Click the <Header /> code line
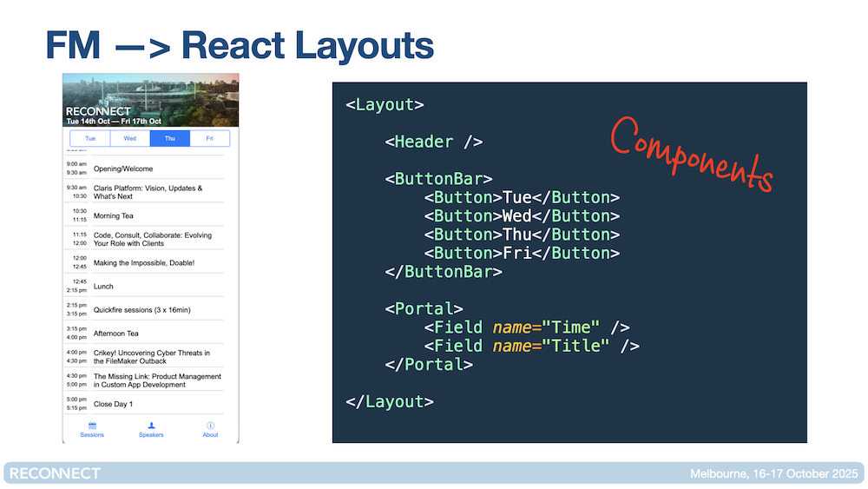 [x=434, y=142]
